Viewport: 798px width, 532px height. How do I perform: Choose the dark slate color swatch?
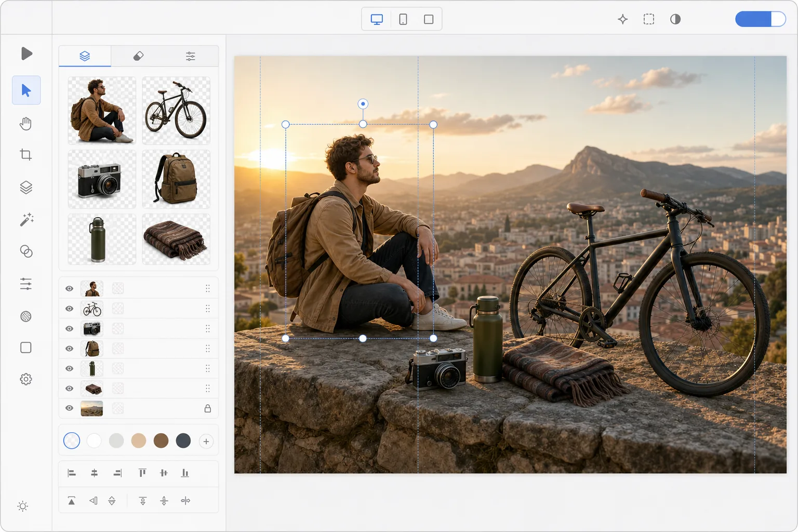click(183, 441)
